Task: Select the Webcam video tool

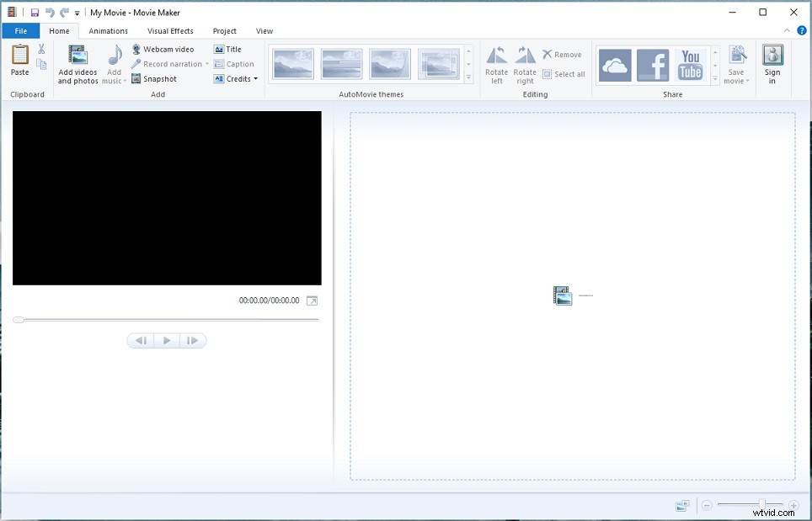Action: pos(165,49)
